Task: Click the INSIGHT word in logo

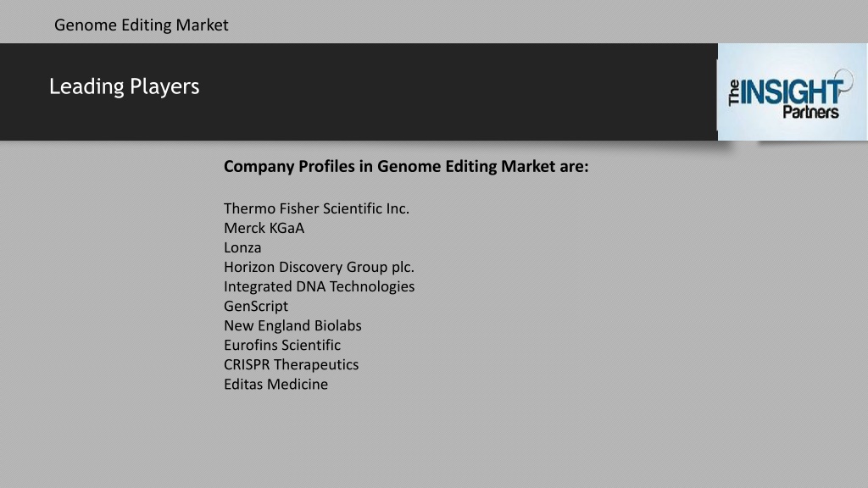Action: click(792, 91)
